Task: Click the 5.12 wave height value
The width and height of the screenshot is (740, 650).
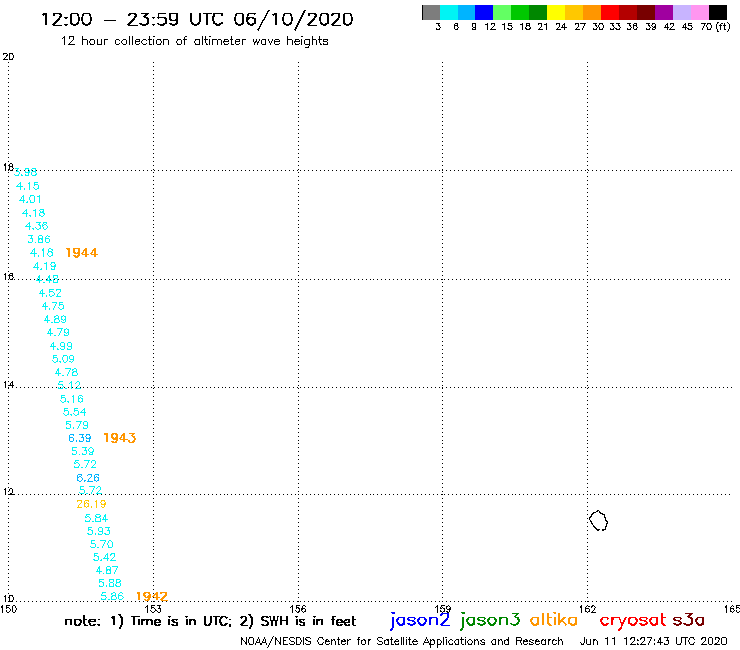Action: tap(69, 385)
